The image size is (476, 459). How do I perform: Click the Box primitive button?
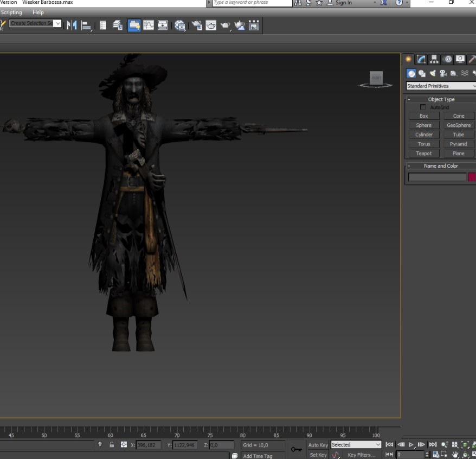coord(424,116)
